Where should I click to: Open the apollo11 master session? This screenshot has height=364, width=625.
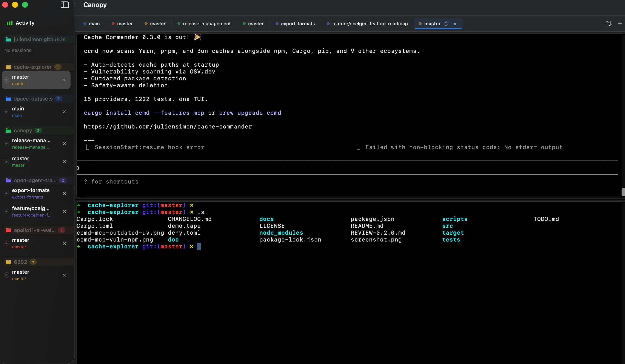coord(36,243)
